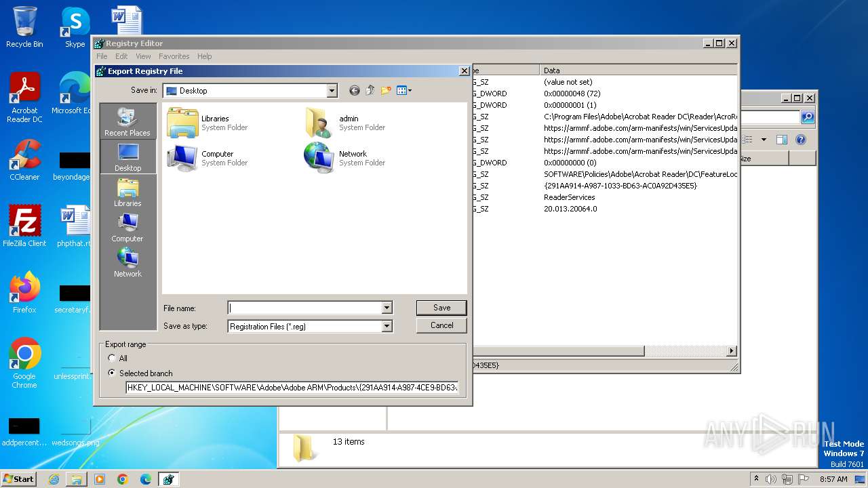Open Windows Media Player taskbar icon
868x488 pixels.
(100, 479)
